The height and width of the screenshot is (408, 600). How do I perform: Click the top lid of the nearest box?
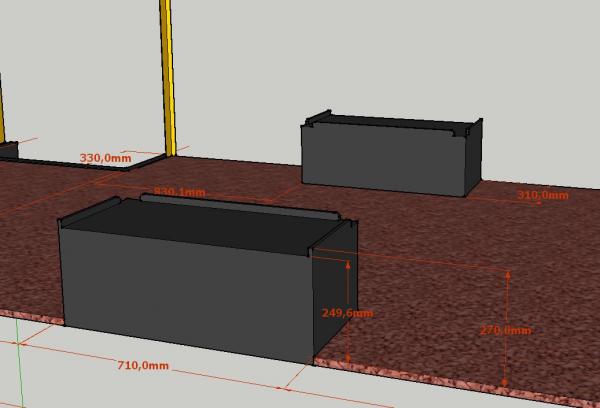(200, 222)
